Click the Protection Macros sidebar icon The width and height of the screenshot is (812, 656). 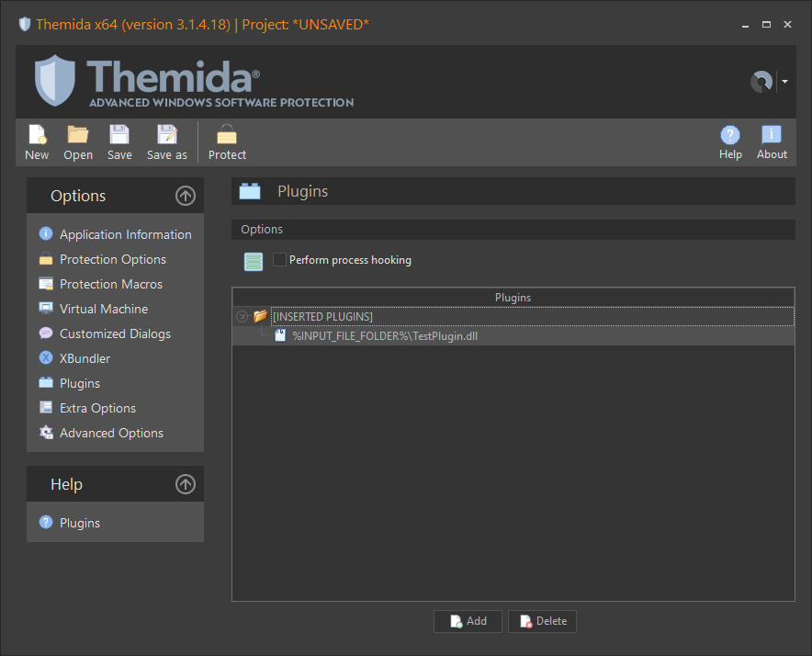[46, 283]
